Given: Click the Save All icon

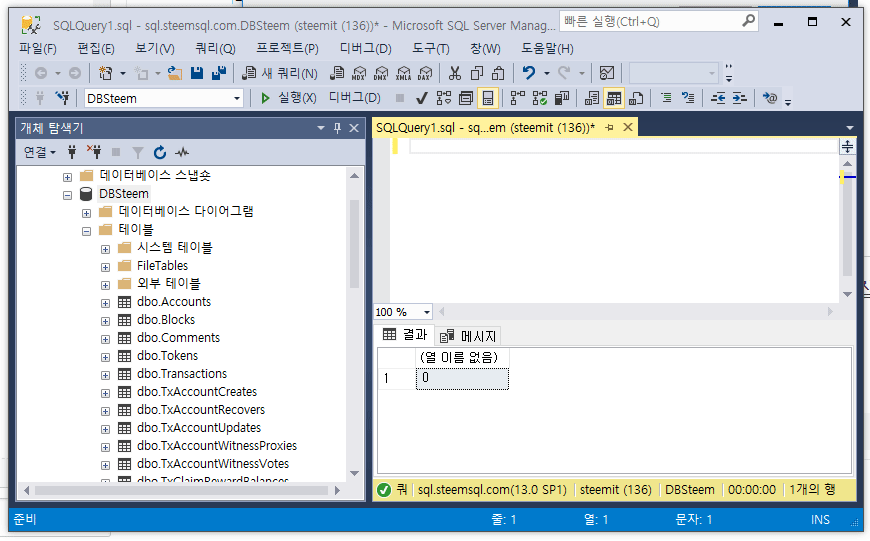Looking at the screenshot, I should click(219, 73).
